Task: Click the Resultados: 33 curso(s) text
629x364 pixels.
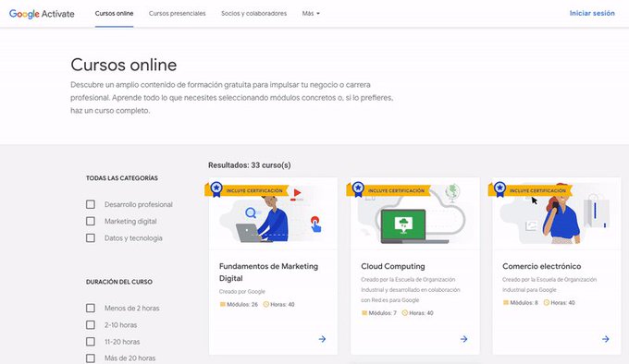Action: [250, 165]
